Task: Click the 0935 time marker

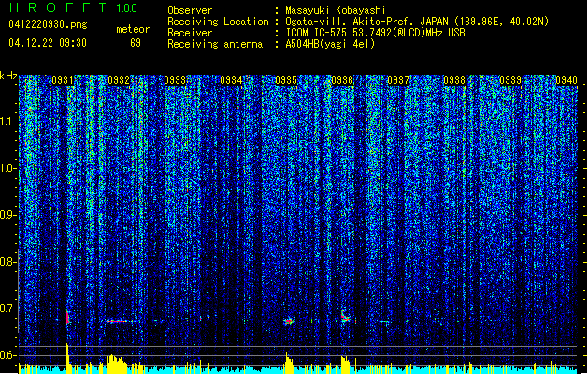Action: click(286, 80)
